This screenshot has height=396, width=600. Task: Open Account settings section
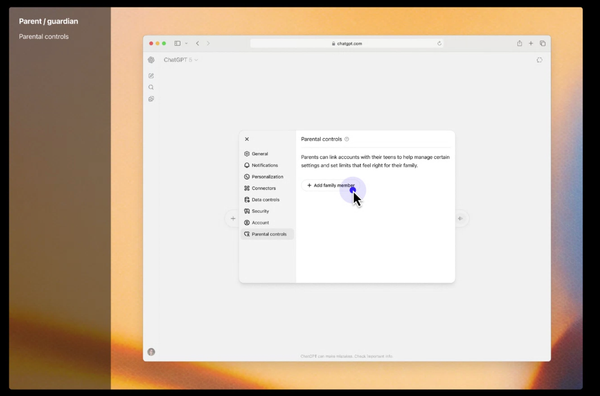point(267,223)
